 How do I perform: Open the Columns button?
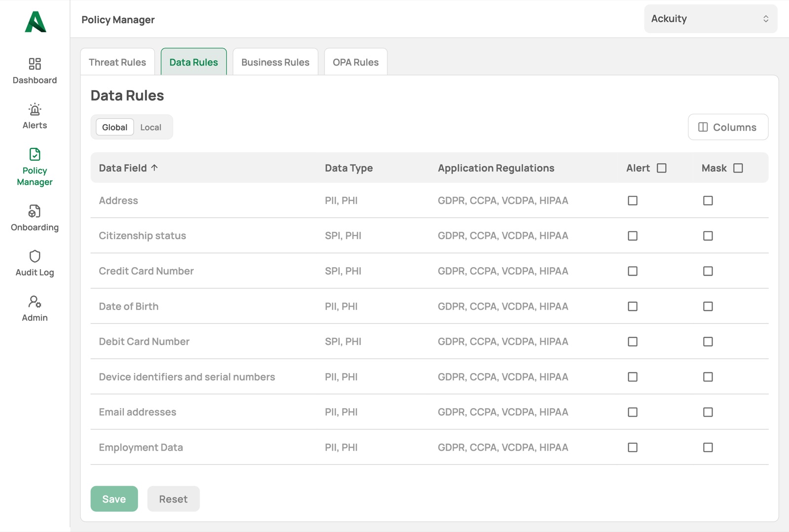point(728,127)
